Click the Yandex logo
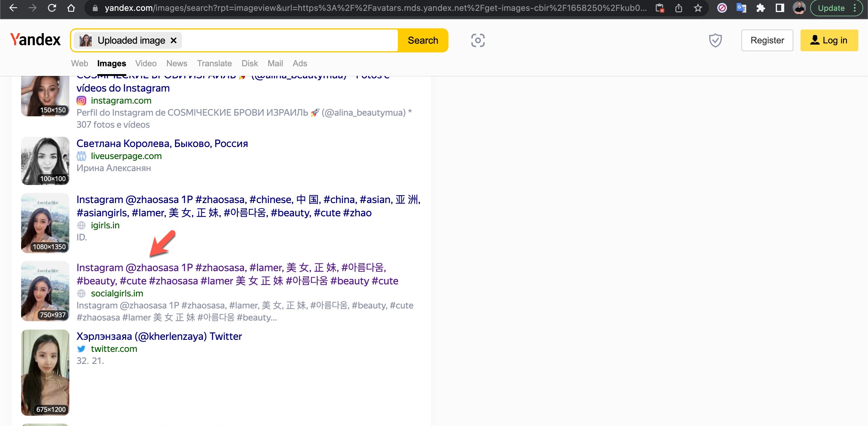Viewport: 868px width, 426px height. tap(35, 40)
